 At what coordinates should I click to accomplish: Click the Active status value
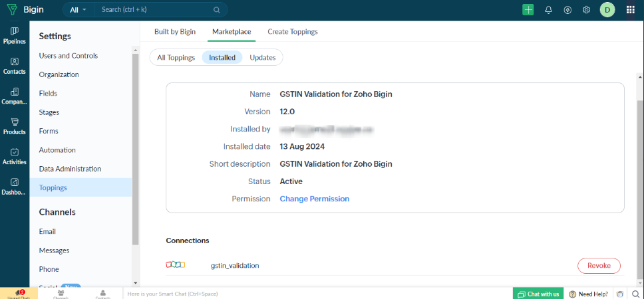coord(291,181)
